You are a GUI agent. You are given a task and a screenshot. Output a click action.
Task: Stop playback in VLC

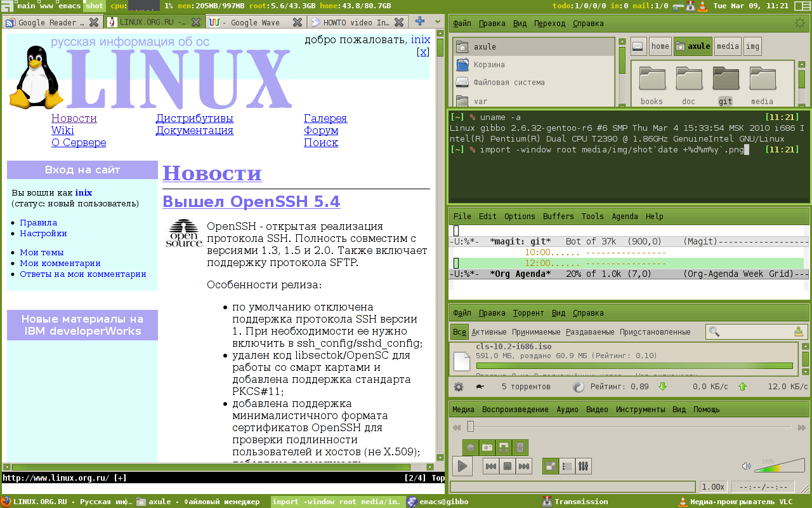(x=507, y=467)
